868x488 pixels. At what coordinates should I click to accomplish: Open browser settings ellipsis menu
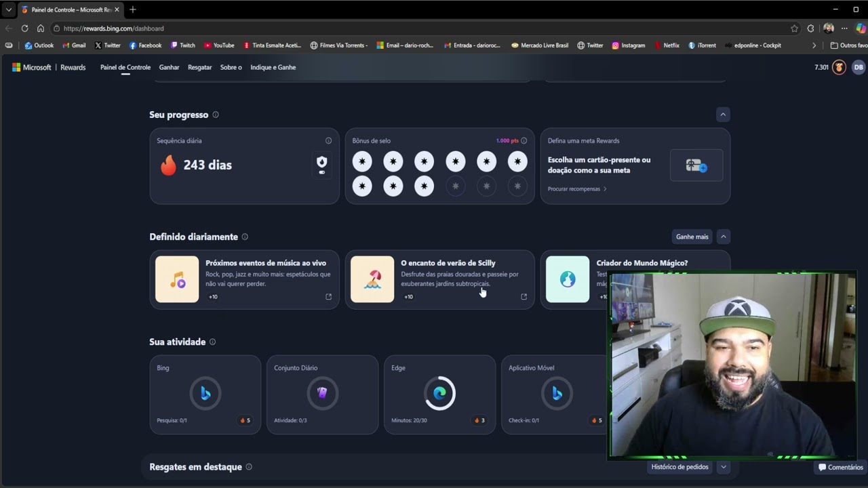[x=844, y=28]
